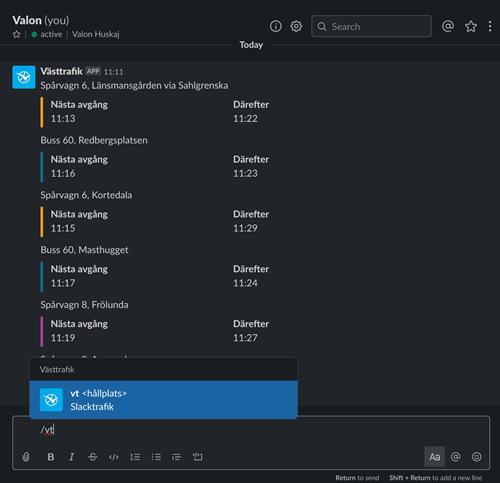The height and width of the screenshot is (483, 500).
Task: Click following departure time 11:29
Action: pyautogui.click(x=245, y=228)
